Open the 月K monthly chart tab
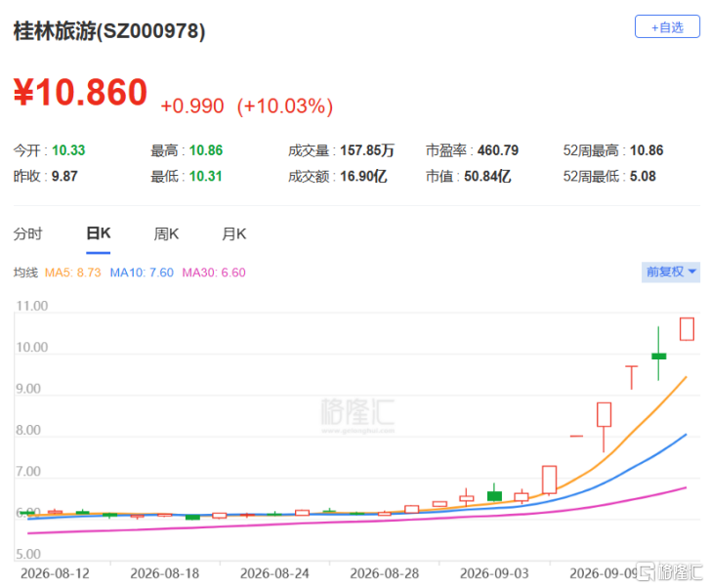 click(233, 233)
